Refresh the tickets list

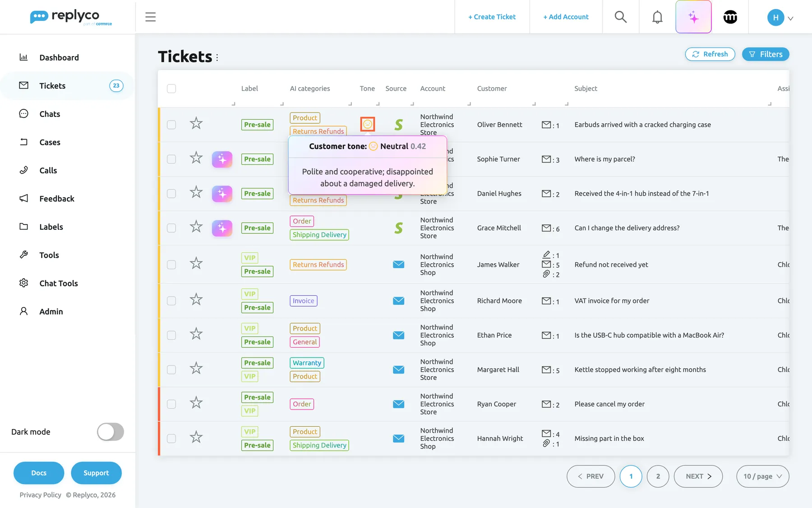point(710,54)
